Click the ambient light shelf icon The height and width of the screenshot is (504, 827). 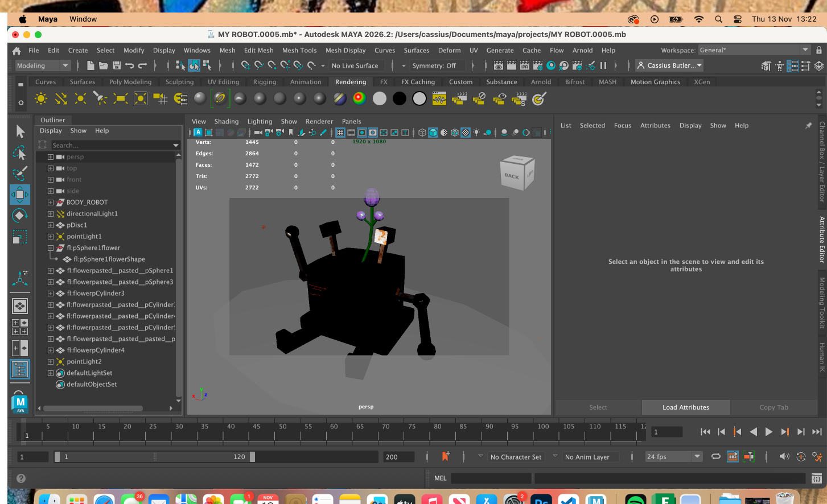point(41,98)
